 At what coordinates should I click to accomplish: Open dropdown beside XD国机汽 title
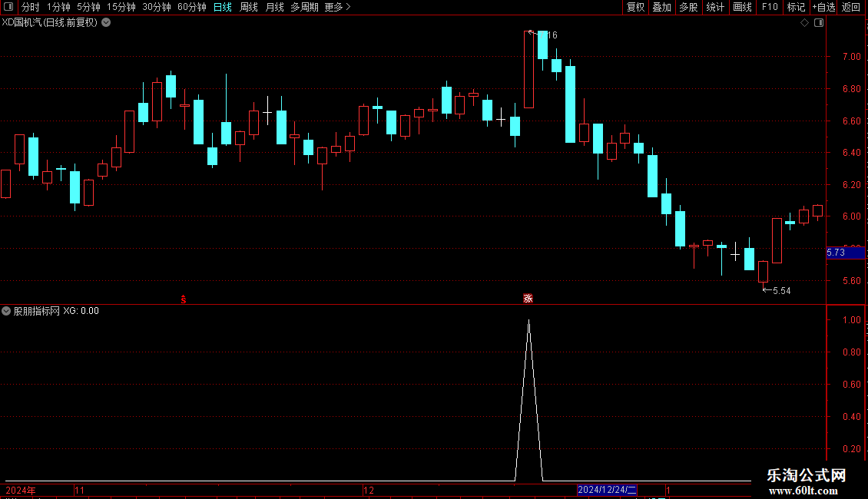106,23
